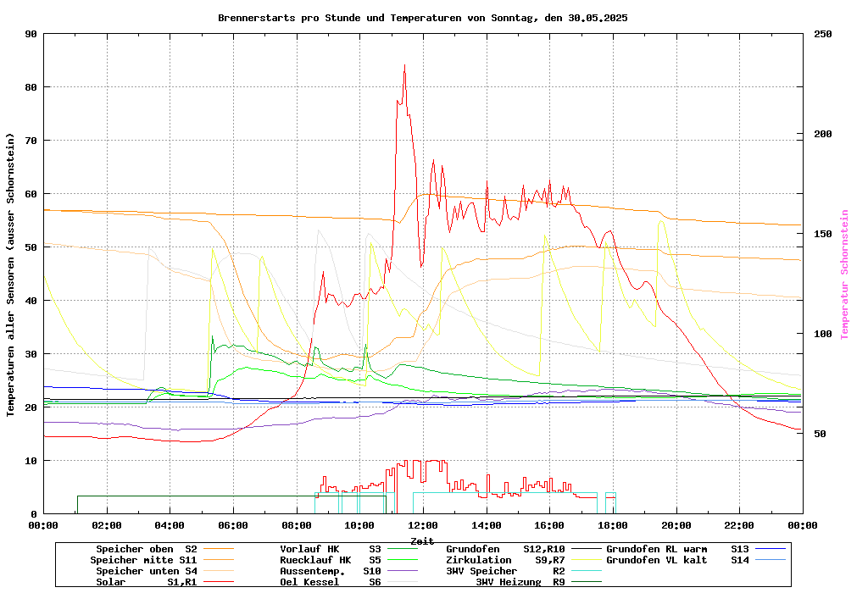Viewport: 868px width, 593px height.
Task: Click the 12:00 tick on time axis
Action: pyautogui.click(x=423, y=525)
